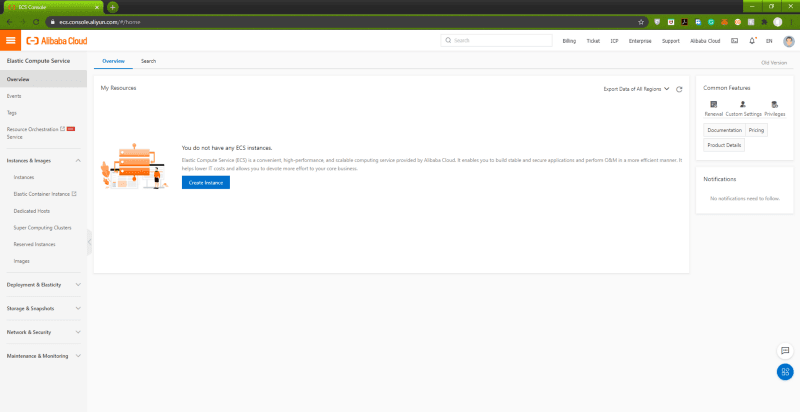Click the Create Instance button
The image size is (800, 412).
[205, 182]
